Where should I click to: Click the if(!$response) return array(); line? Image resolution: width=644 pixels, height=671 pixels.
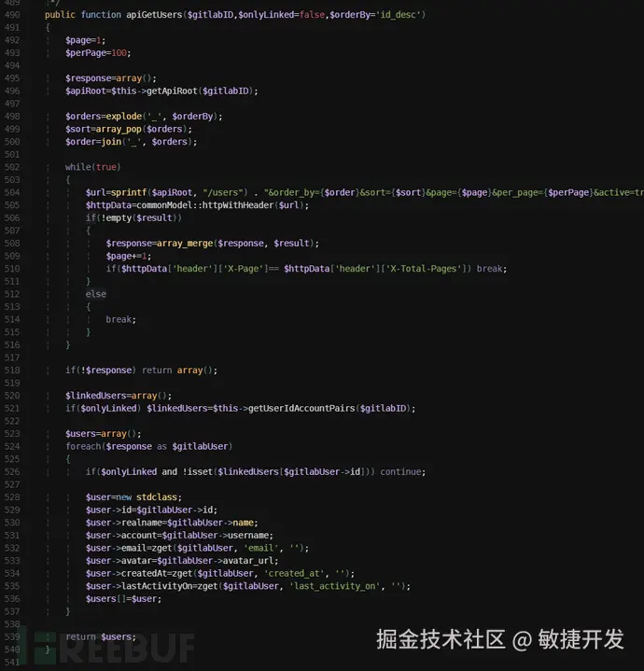click(x=141, y=370)
